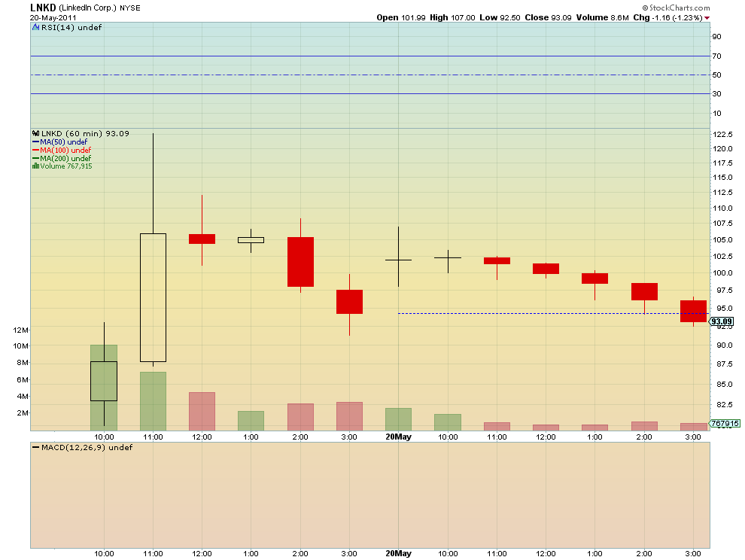
Task: Click the volume bars icon in legend
Action: [35, 166]
